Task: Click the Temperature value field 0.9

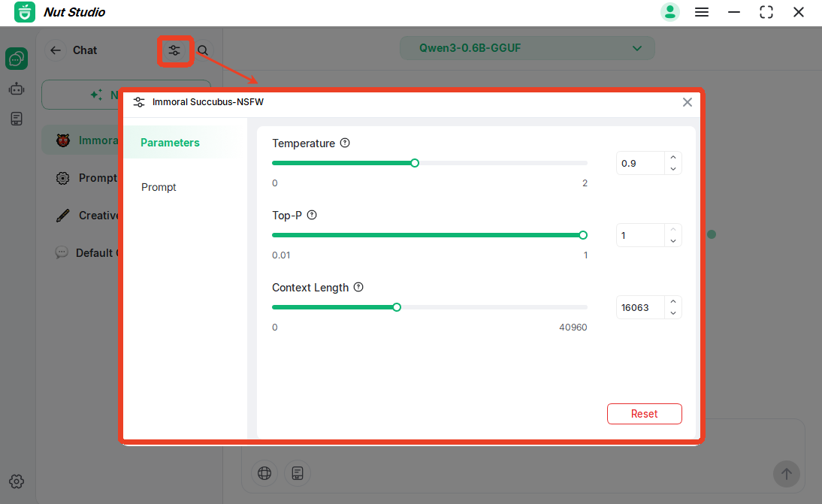Action: 641,163
